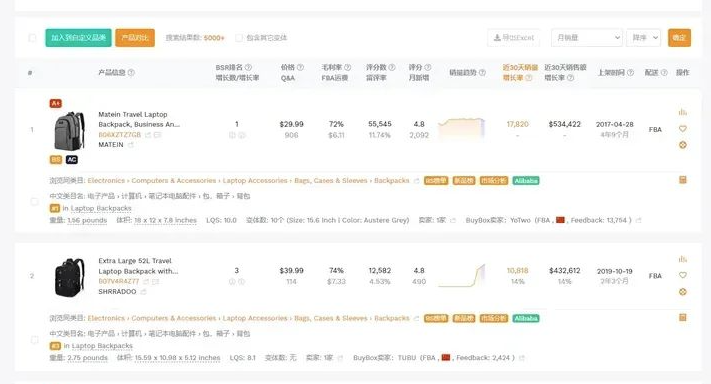Open calculator icon in SHRRADOO category row
Image resolution: width=711 pixels, height=384 pixels.
pos(682,317)
